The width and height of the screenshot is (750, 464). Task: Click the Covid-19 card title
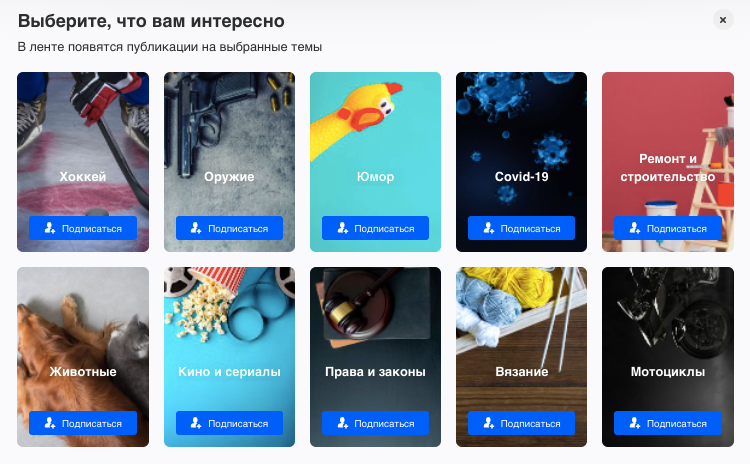point(521,177)
